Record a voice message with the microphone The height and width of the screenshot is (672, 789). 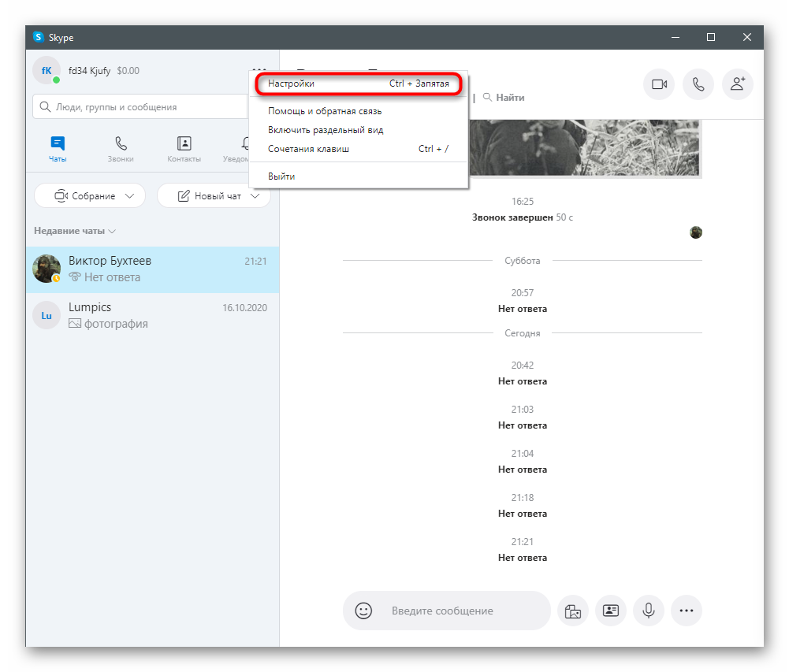pyautogui.click(x=649, y=611)
